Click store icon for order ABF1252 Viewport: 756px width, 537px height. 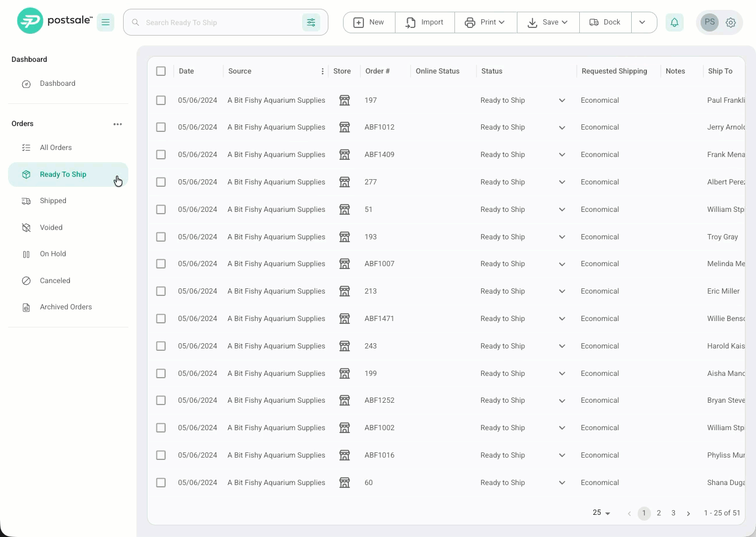(345, 400)
